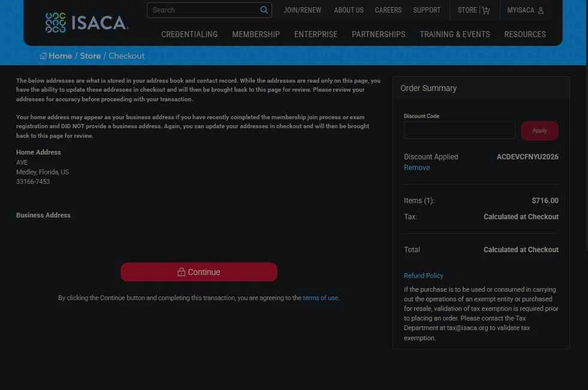Open the RESOURCES menu
Viewport: 588px width, 390px height.
pos(525,35)
